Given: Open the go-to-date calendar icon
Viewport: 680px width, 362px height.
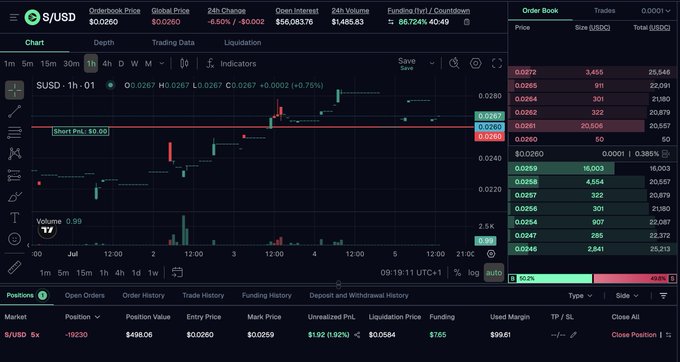Looking at the screenshot, I should [177, 272].
